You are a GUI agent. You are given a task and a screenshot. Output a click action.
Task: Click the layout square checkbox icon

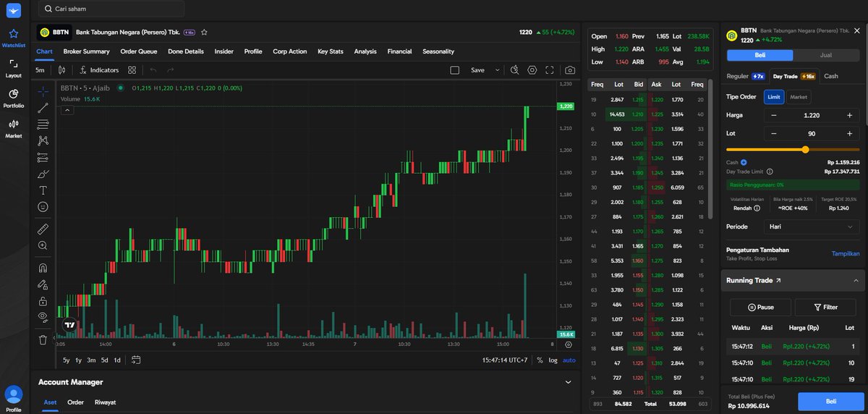point(455,70)
